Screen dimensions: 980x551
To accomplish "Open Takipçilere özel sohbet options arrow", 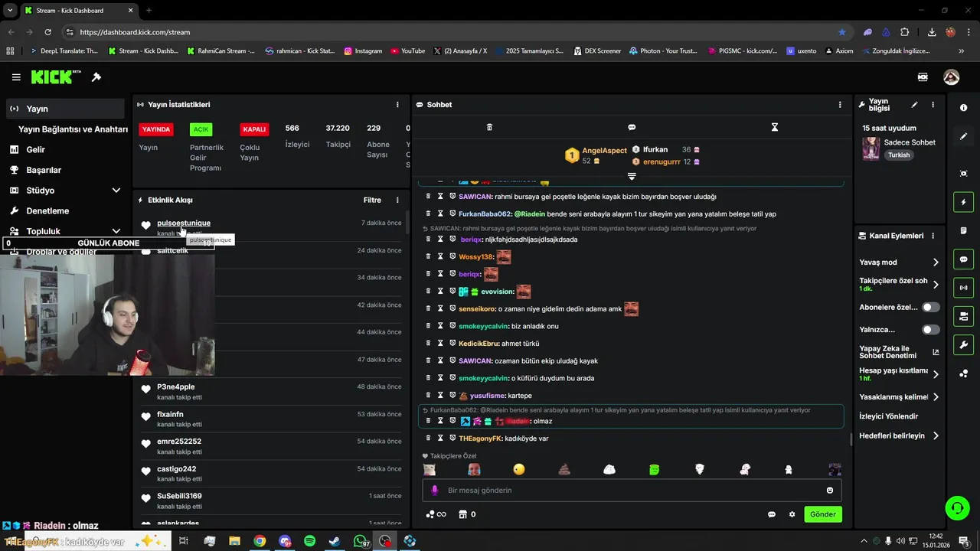I will 936,285.
